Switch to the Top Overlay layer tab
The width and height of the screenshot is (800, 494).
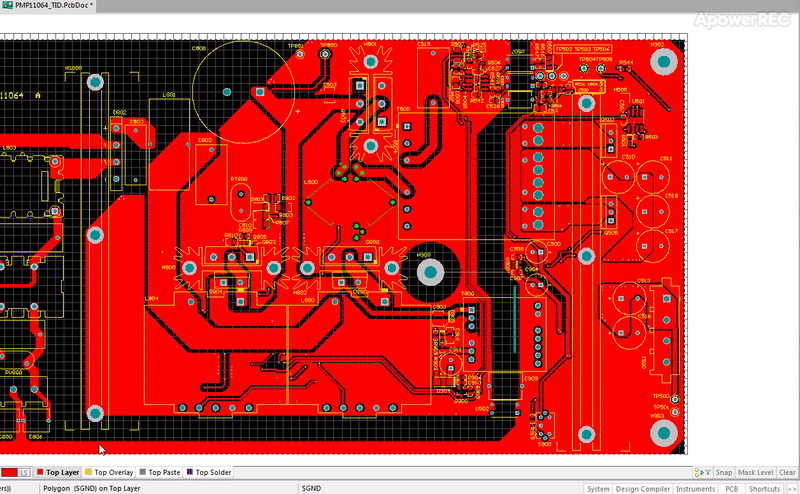pyautogui.click(x=109, y=473)
